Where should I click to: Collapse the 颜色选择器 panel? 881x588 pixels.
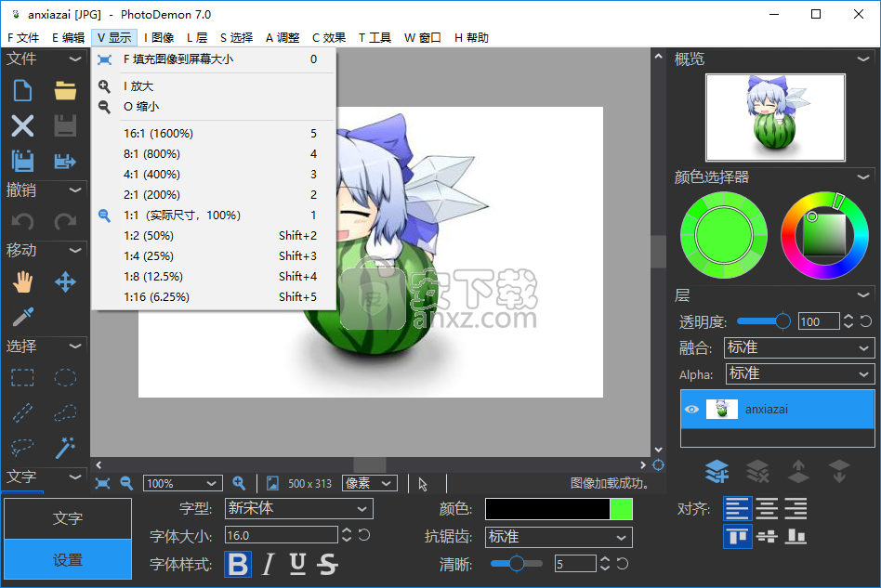863,176
